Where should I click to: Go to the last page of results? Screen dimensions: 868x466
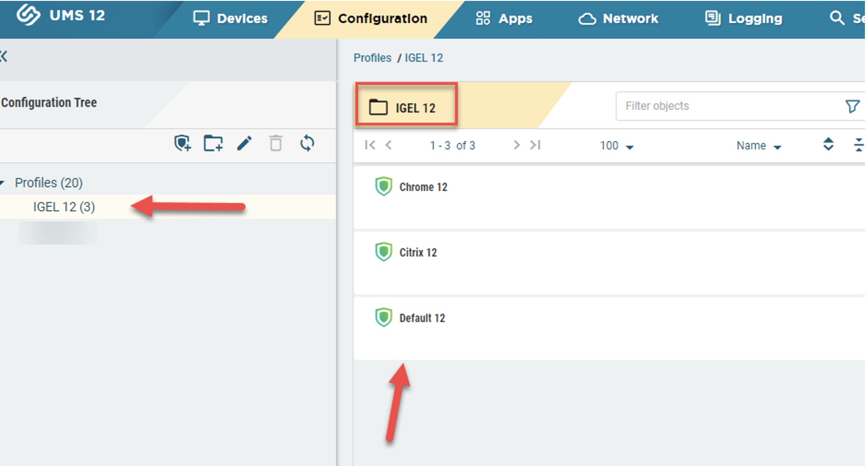(535, 145)
